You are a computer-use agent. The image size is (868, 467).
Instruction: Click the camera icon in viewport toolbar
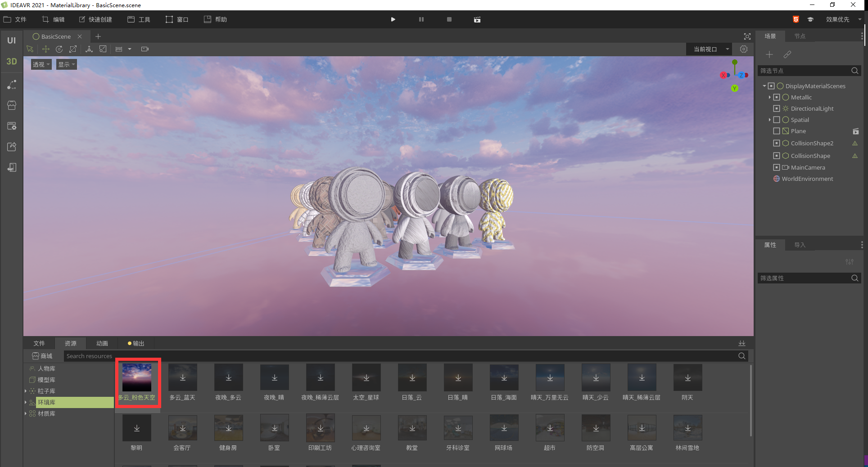145,49
